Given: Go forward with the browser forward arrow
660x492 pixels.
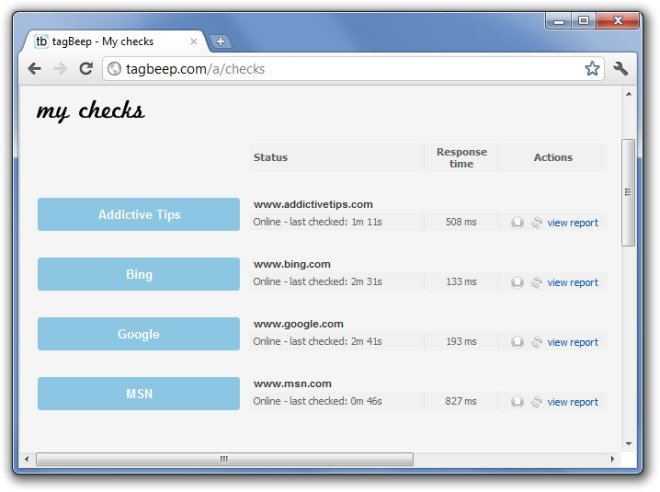Looking at the screenshot, I should [x=60, y=69].
